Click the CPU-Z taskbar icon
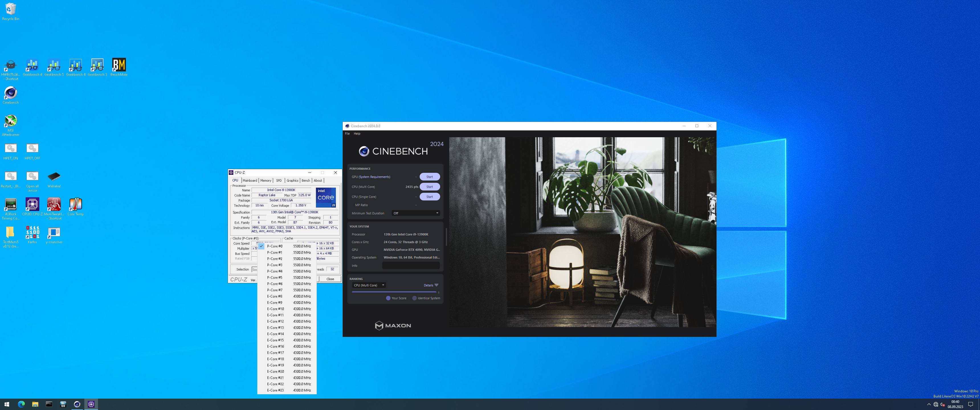The width and height of the screenshot is (980, 410). (91, 404)
